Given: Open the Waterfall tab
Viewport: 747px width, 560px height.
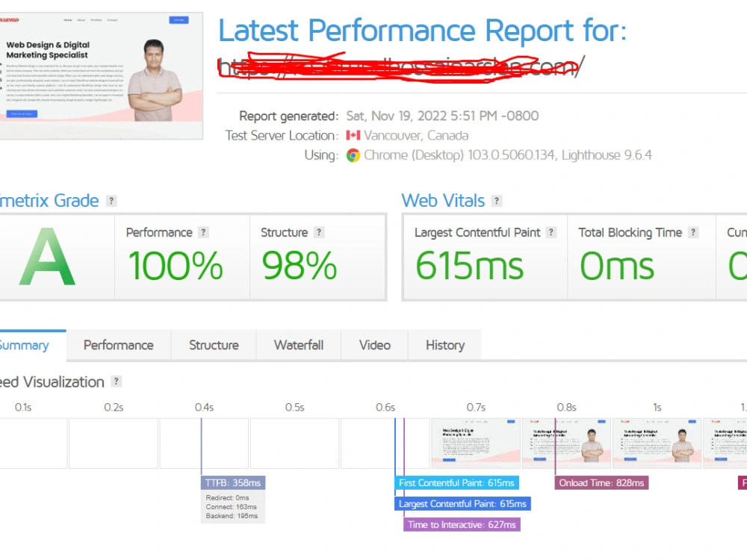Looking at the screenshot, I should (x=299, y=345).
